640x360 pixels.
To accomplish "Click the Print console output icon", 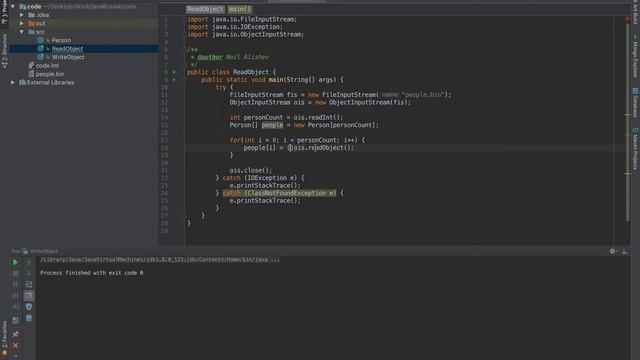I will [x=29, y=307].
